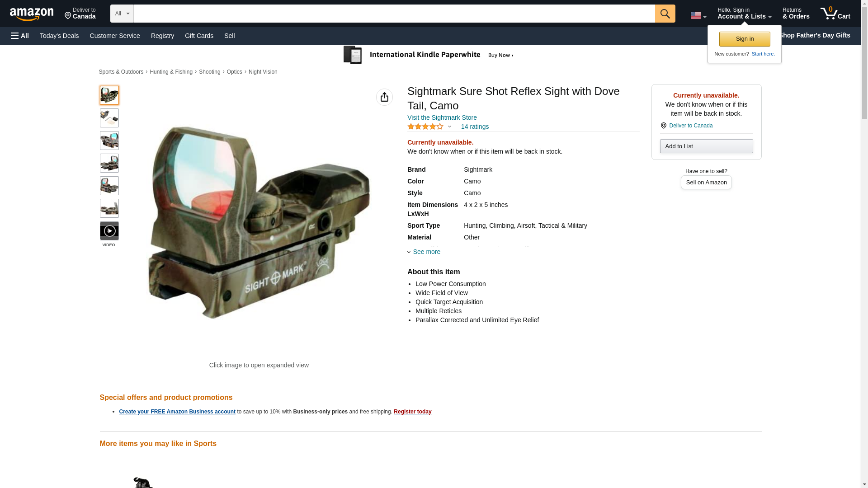868x488 pixels.
Task: Open the shopping cart icon
Action: [x=835, y=14]
